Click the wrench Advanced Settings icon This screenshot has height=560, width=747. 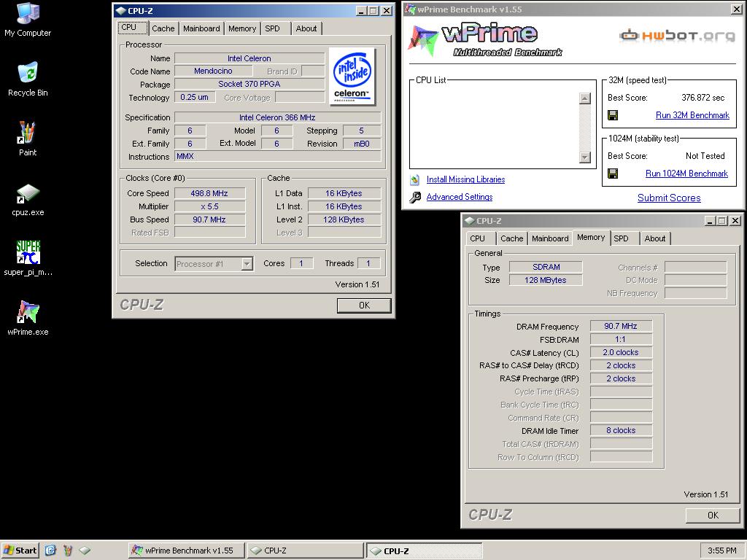click(415, 197)
